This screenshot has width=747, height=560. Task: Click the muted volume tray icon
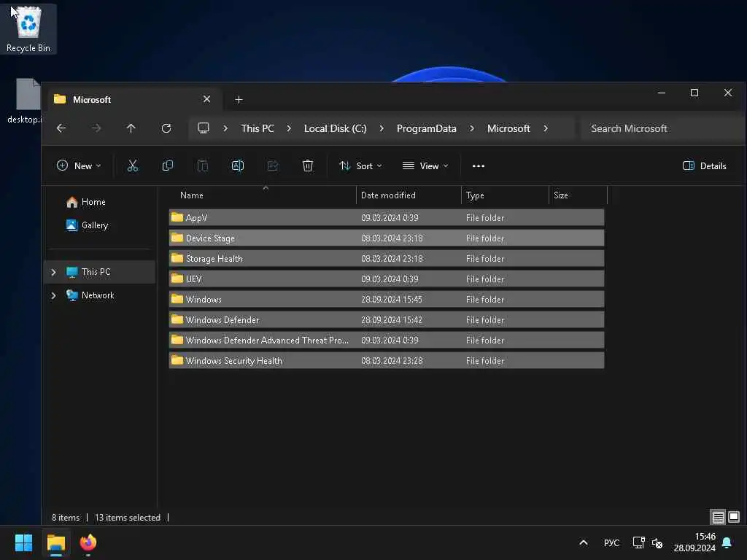657,542
